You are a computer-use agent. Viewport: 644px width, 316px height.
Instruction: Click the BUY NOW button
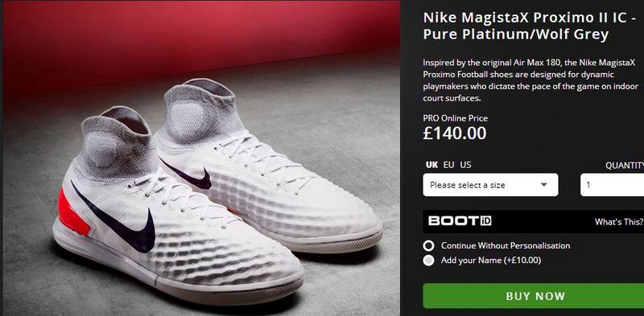point(534,296)
